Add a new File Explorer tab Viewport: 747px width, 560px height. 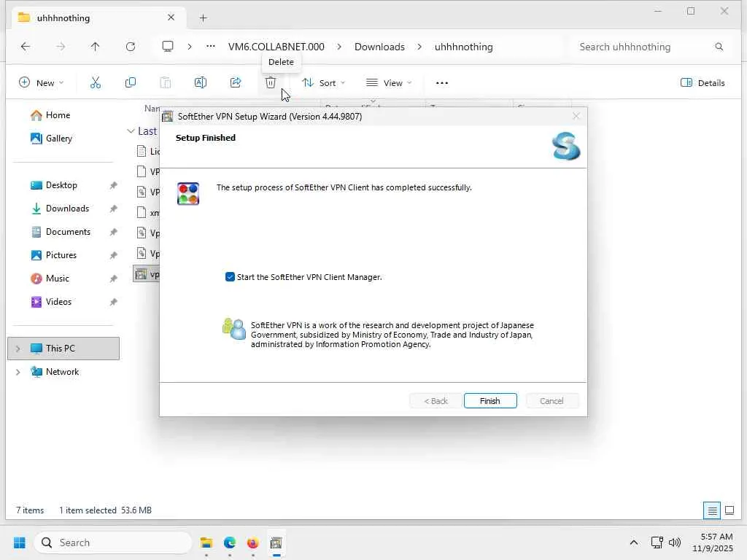pyautogui.click(x=203, y=18)
